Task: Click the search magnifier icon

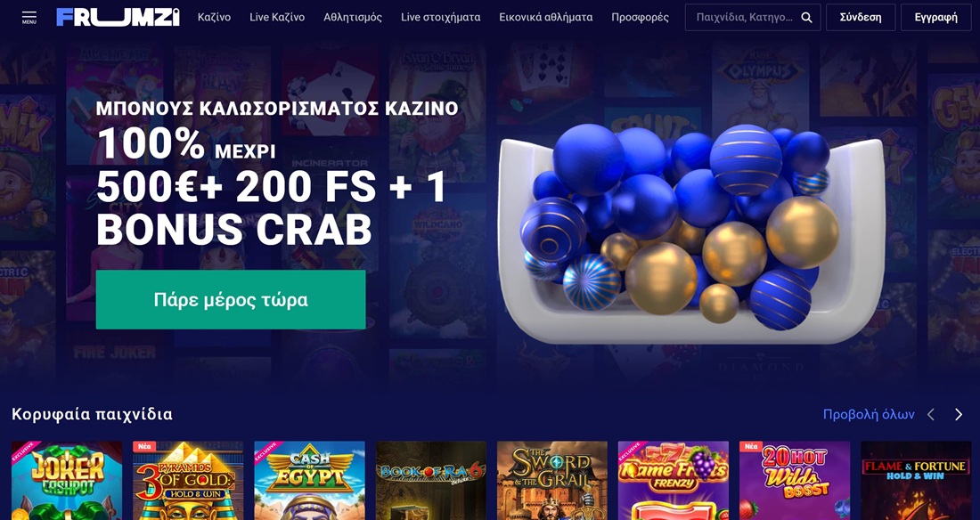Action: 807,18
